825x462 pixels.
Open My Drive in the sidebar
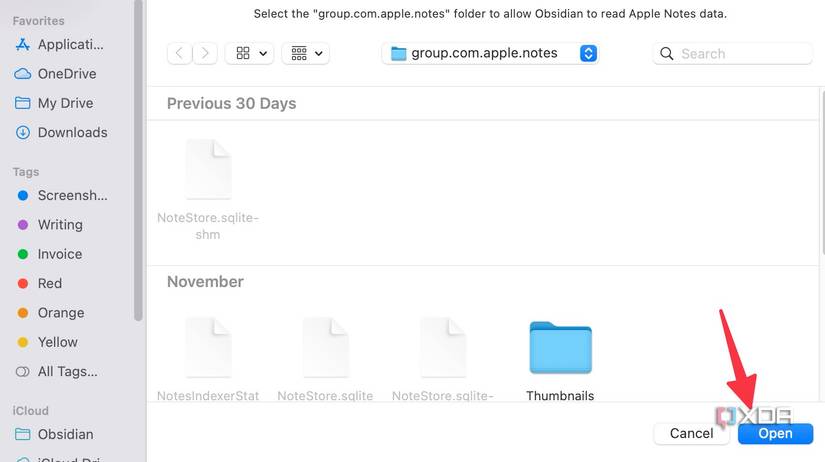pyautogui.click(x=54, y=103)
